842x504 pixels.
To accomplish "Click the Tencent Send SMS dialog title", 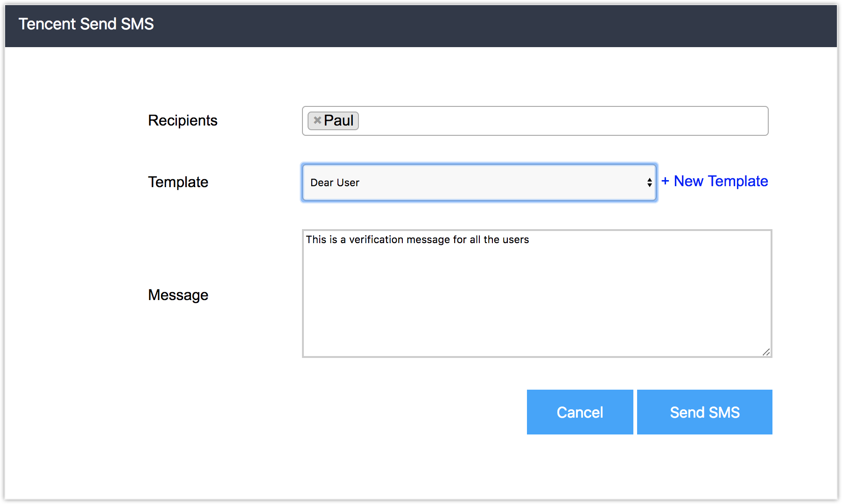I will pos(86,24).
